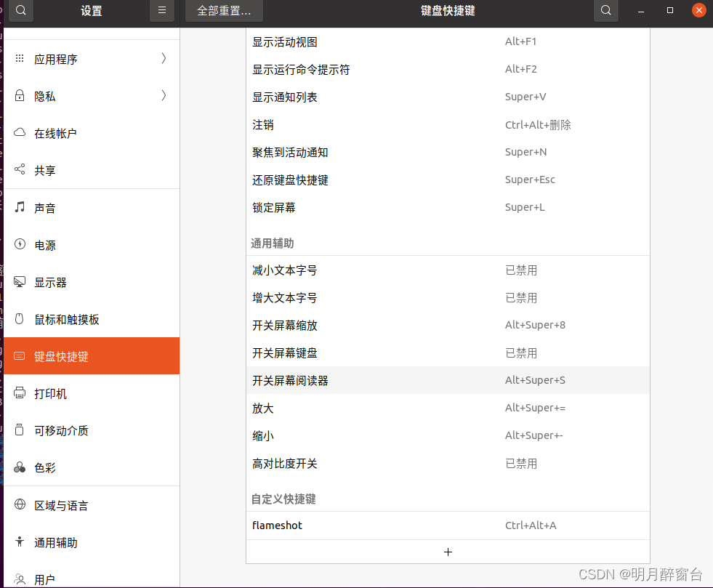Image resolution: width=713 pixels, height=588 pixels.
Task: Click the keyboard icon in selected row
Action: [19, 355]
